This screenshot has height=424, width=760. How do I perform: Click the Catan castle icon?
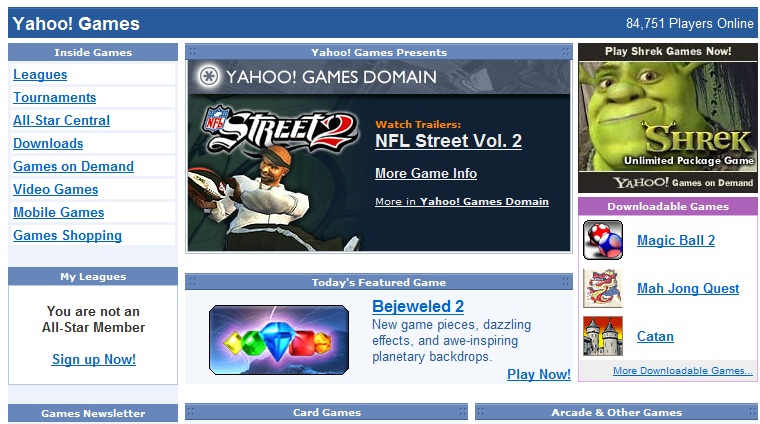[603, 337]
